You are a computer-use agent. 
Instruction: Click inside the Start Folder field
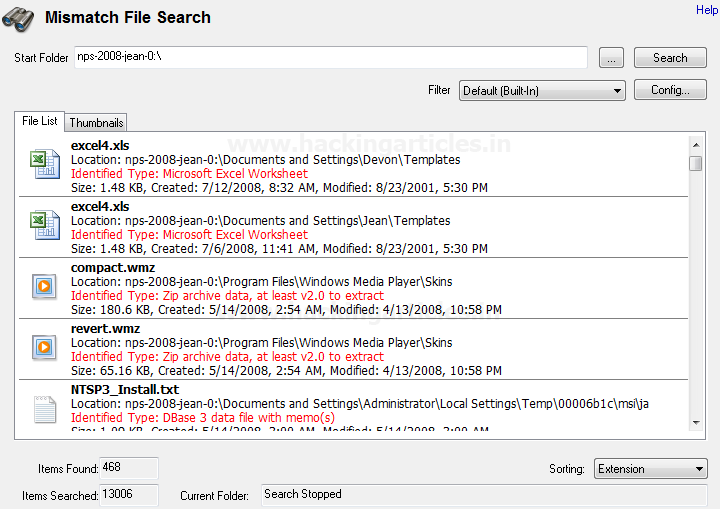click(x=330, y=57)
